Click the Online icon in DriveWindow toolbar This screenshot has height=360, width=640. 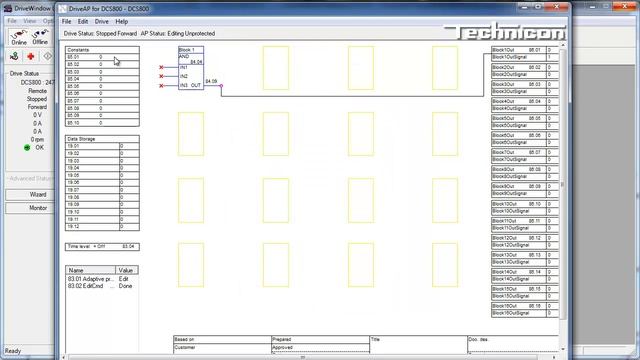pos(19,37)
